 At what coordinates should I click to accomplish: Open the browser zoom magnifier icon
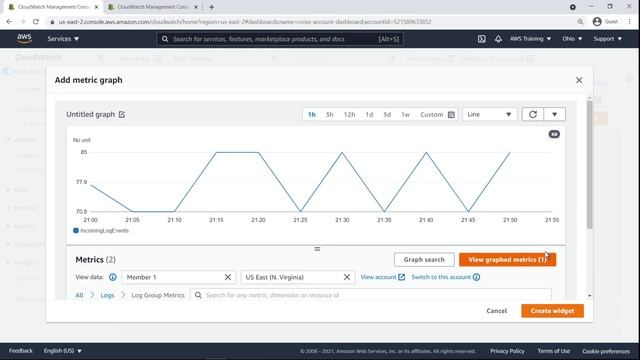(x=580, y=22)
